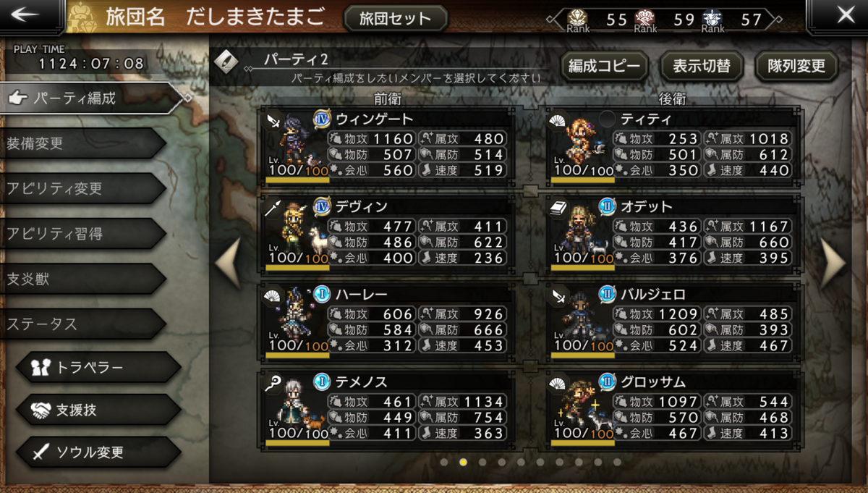This screenshot has height=493, width=868.
Task: Click オデット's tome weapon icon
Action: [x=558, y=208]
